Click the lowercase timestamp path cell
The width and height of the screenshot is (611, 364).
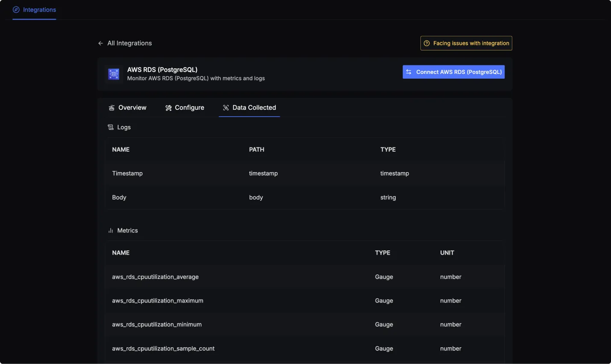(263, 173)
